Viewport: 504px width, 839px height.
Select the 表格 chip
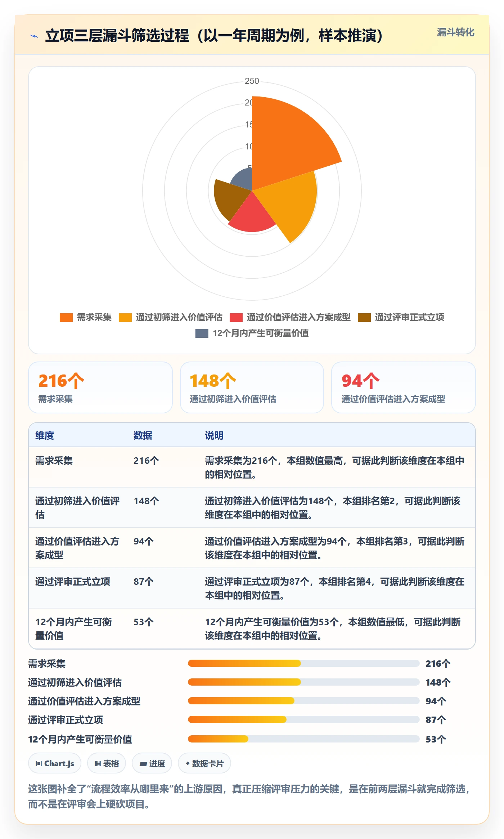[107, 763]
